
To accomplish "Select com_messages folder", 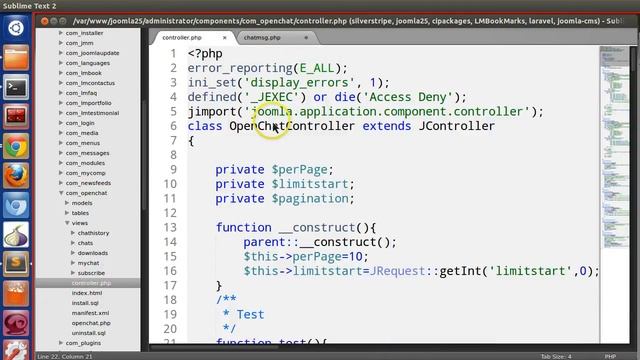I will [x=87, y=153].
